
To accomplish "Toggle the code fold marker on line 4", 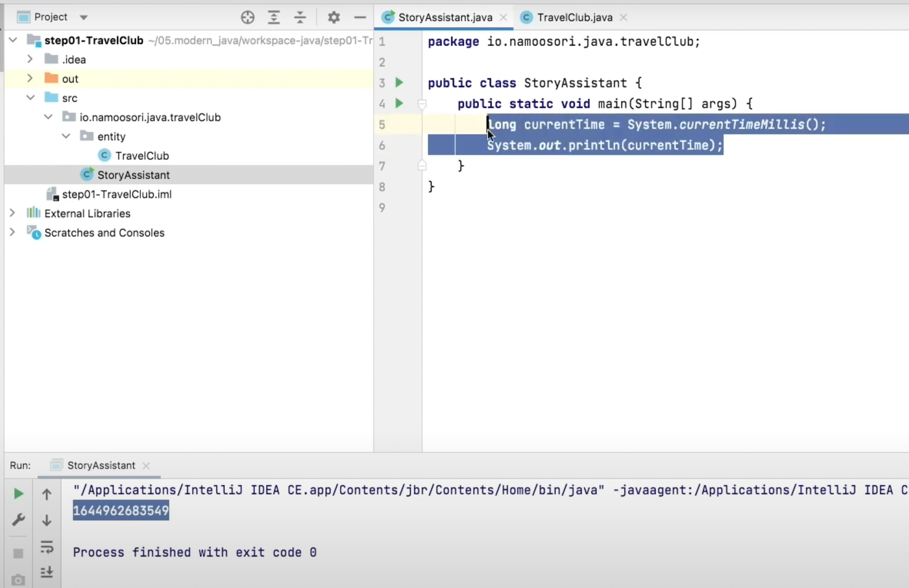I will coord(422,104).
